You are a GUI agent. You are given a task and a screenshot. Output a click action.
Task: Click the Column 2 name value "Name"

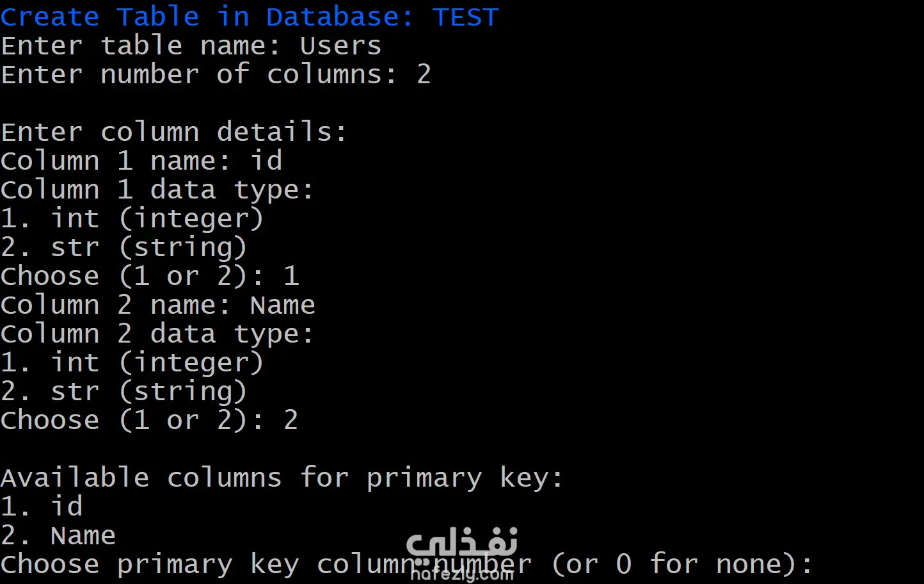coord(283,305)
